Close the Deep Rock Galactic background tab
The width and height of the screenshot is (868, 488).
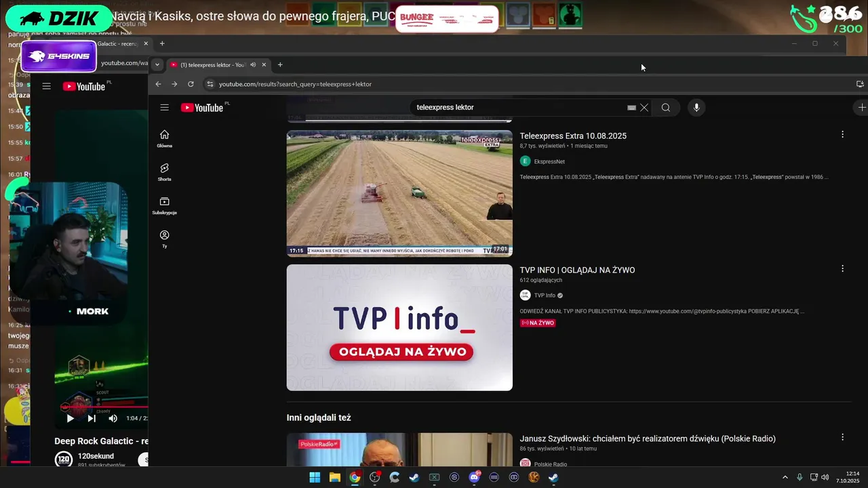coord(146,43)
